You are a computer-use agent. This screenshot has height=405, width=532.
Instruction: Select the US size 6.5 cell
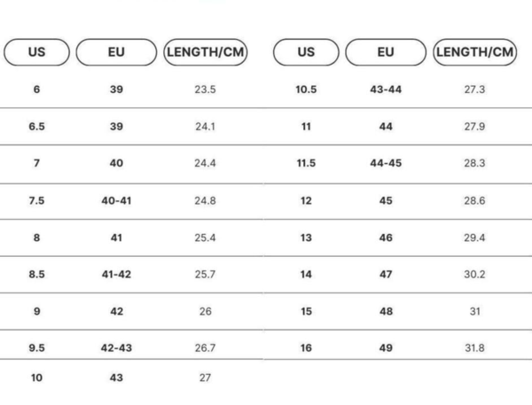pos(36,127)
